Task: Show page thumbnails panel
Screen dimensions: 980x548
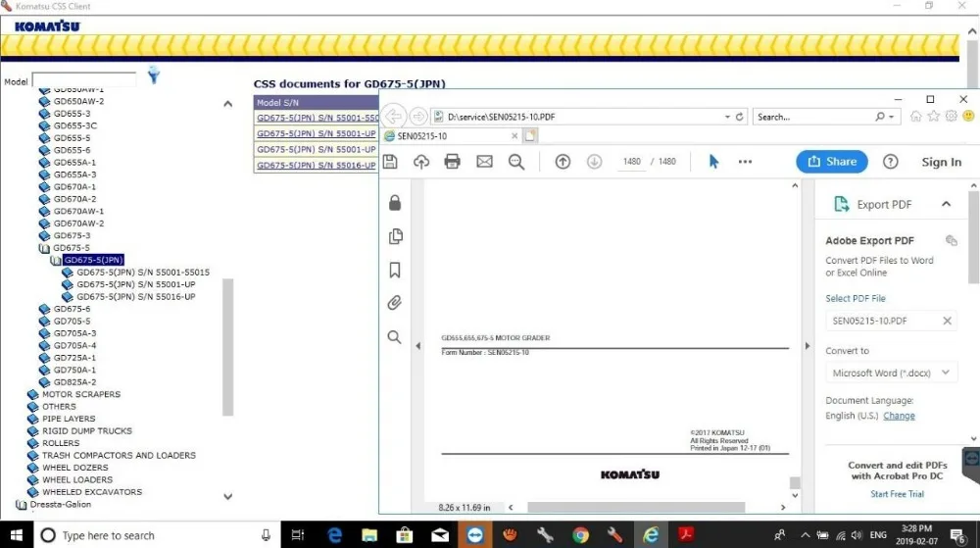Action: (x=395, y=236)
